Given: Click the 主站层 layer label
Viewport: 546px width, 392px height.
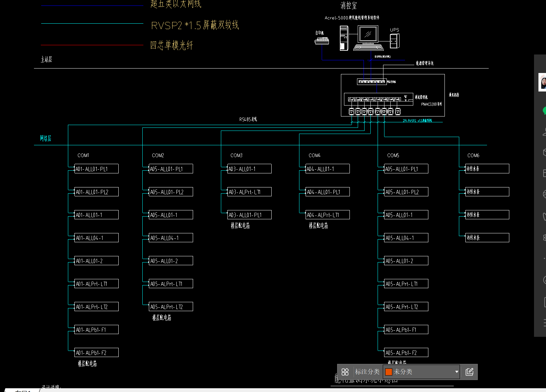Looking at the screenshot, I should pyautogui.click(x=46, y=60).
